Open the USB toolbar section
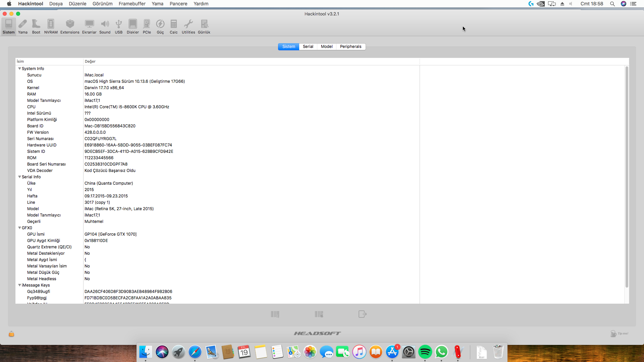Screen dimensions: 644x362 [119, 26]
